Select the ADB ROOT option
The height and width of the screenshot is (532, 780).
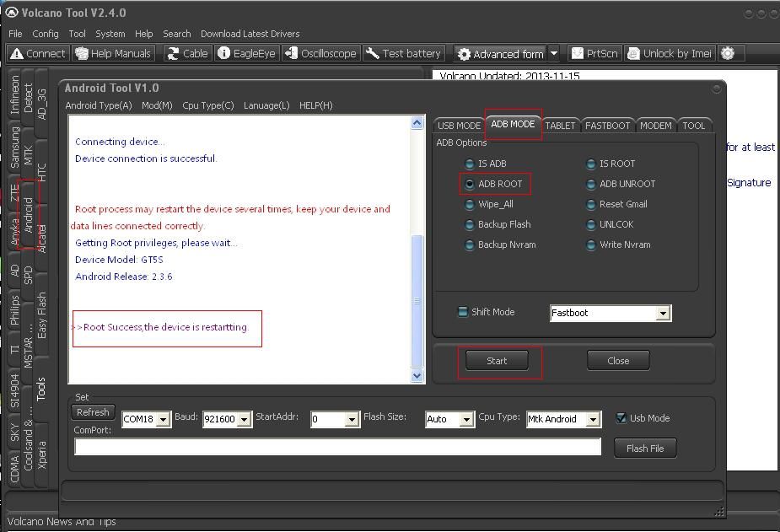493,184
